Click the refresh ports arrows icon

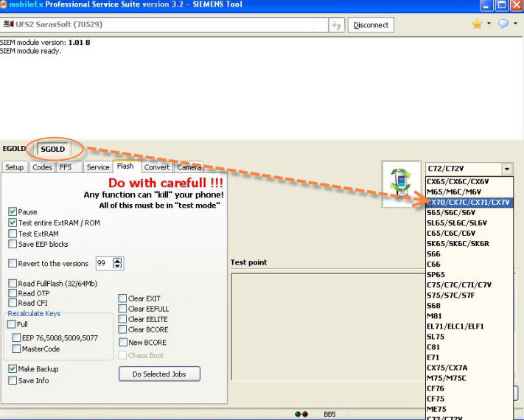pos(336,25)
